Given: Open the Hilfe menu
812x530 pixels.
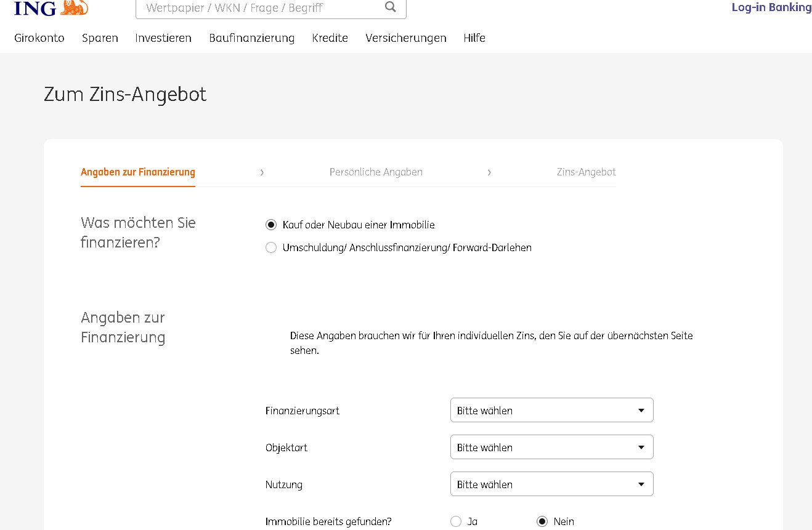Looking at the screenshot, I should (474, 38).
